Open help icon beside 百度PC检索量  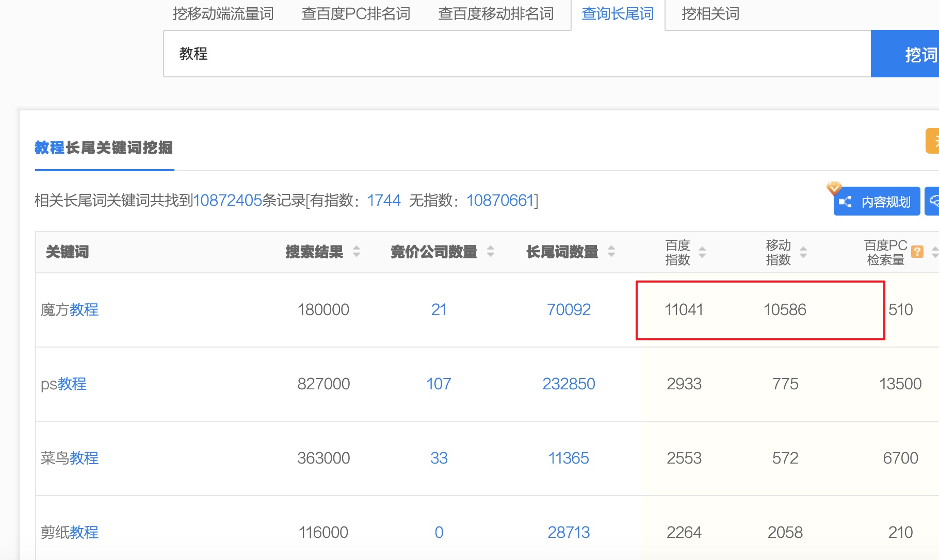pos(917,252)
